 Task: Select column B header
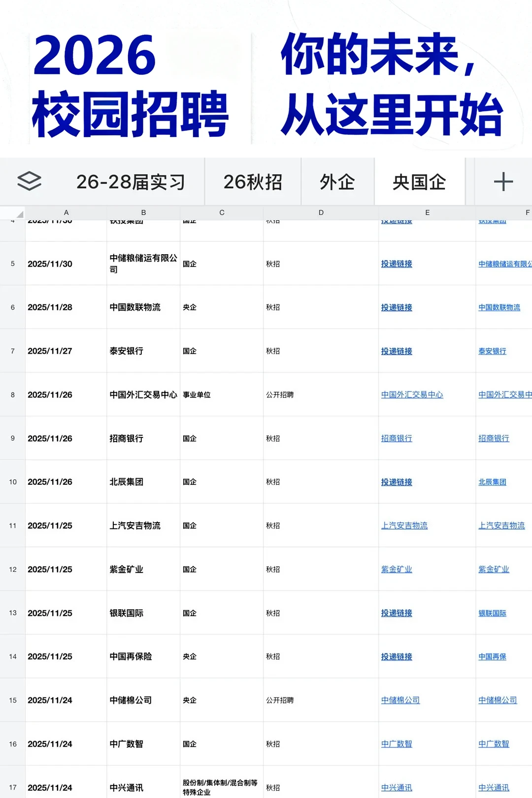click(x=143, y=213)
